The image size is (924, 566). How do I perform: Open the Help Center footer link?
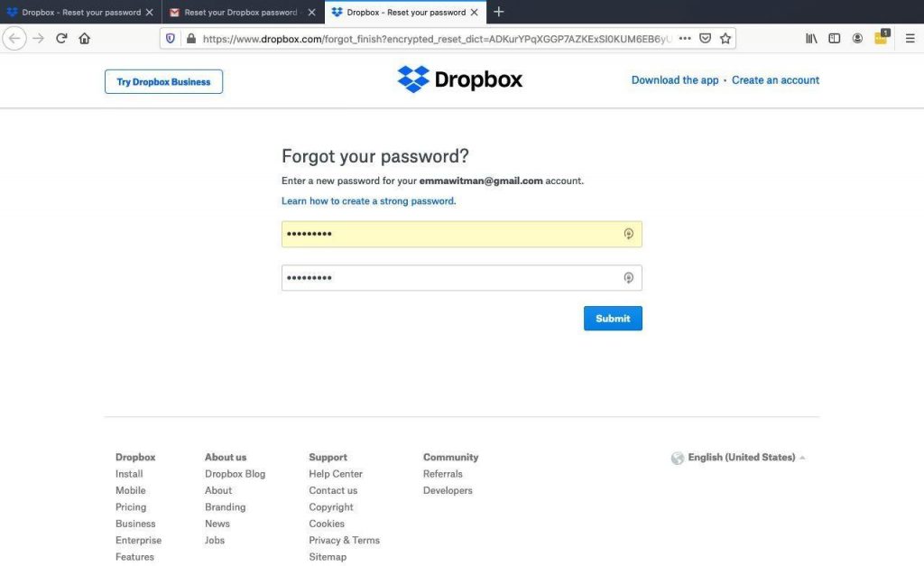[x=336, y=473]
